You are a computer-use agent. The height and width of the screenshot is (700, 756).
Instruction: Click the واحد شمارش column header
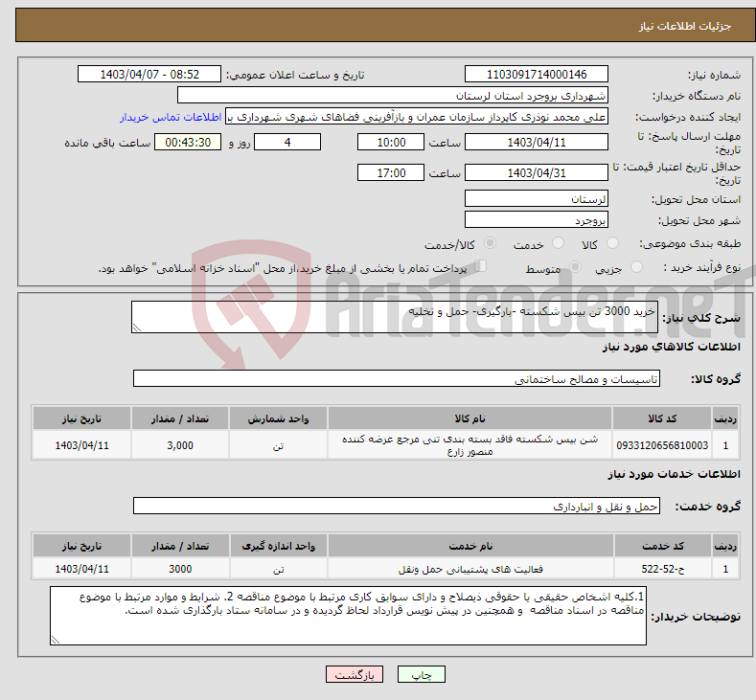point(278,418)
